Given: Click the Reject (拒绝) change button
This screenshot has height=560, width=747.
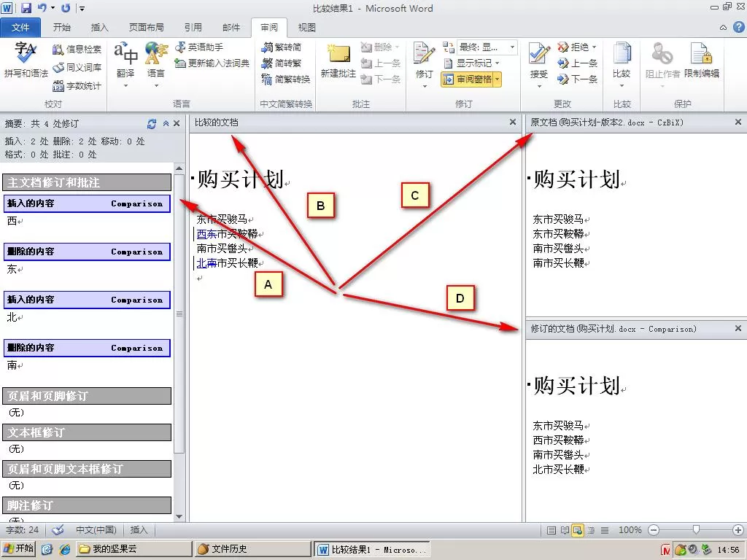Looking at the screenshot, I should pyautogui.click(x=573, y=47).
